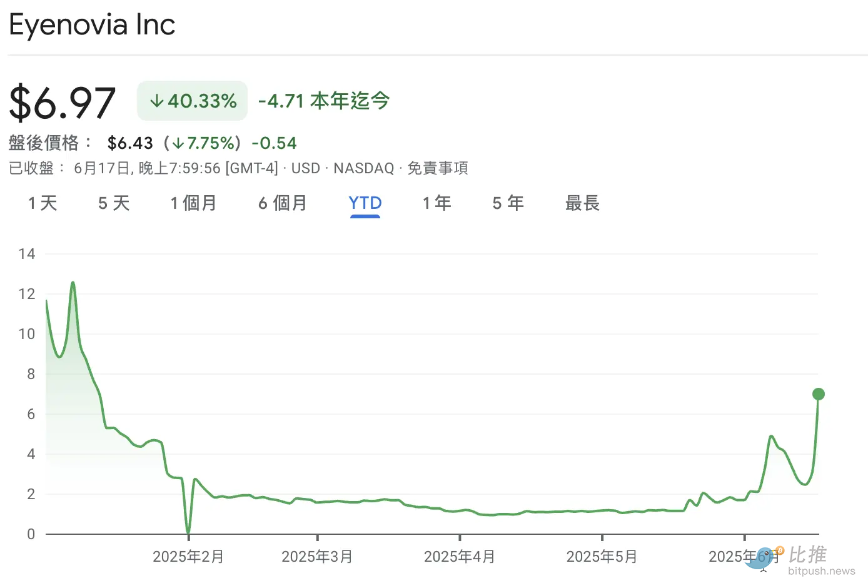The width and height of the screenshot is (868, 588).
Task: Click the blue bird bitpush logo
Action: [760, 558]
